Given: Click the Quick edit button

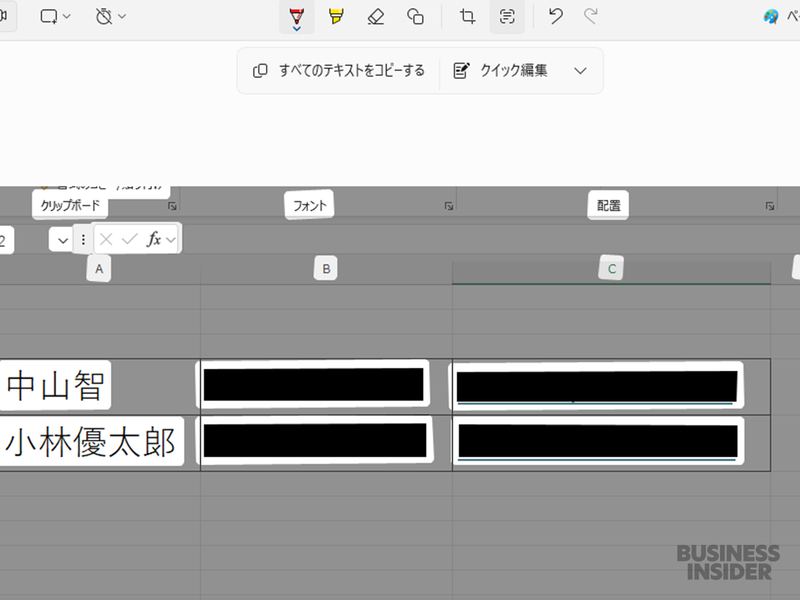Looking at the screenshot, I should 501,70.
